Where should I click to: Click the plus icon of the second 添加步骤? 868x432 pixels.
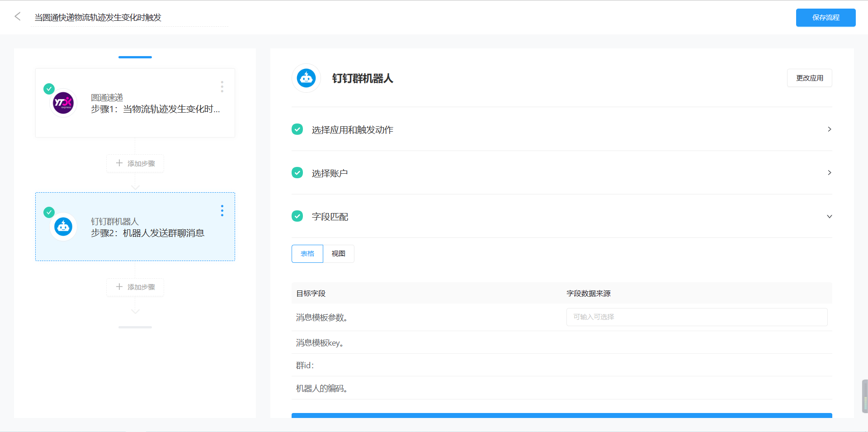pos(119,287)
